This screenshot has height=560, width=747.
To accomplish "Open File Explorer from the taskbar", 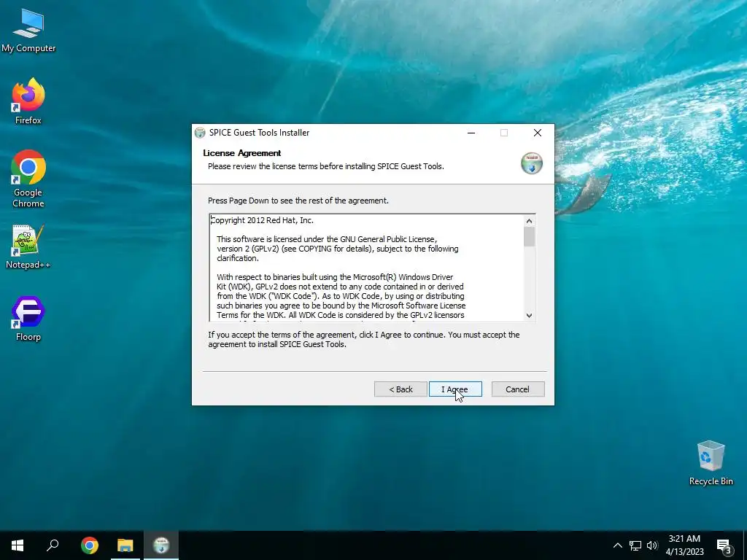I will pyautogui.click(x=125, y=545).
